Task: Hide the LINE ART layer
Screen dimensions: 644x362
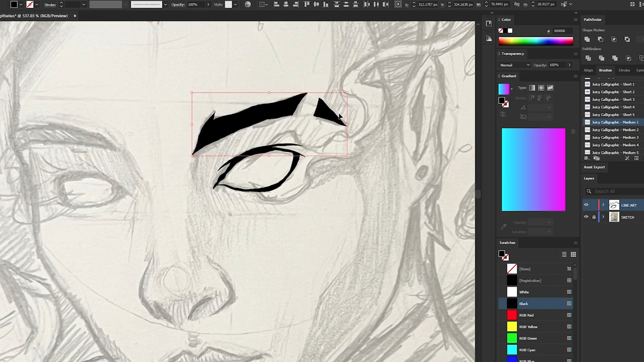Action: click(586, 205)
